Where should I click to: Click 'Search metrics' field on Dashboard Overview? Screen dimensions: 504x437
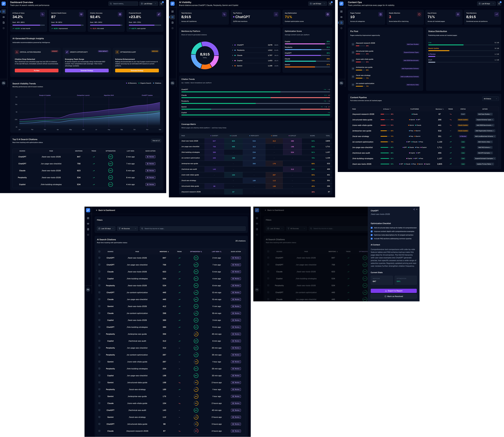coord(123,4)
